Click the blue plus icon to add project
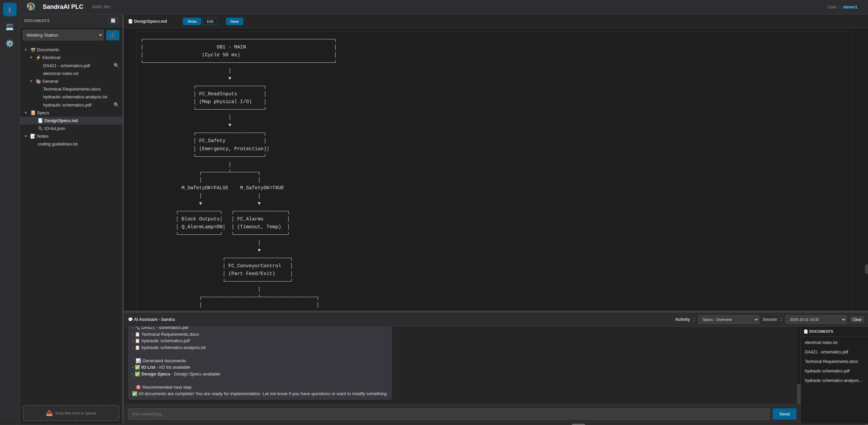 tap(113, 35)
